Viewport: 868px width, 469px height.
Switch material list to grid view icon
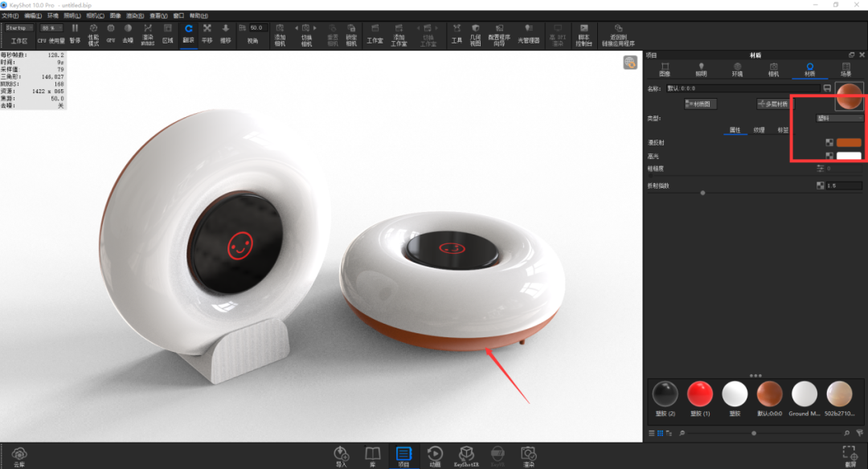tap(660, 433)
